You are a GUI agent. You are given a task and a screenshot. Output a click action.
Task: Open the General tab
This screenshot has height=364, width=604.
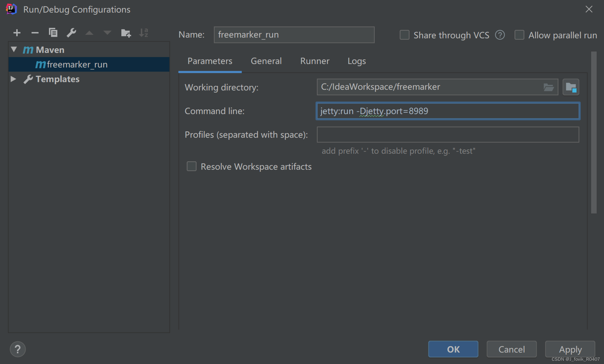[266, 61]
